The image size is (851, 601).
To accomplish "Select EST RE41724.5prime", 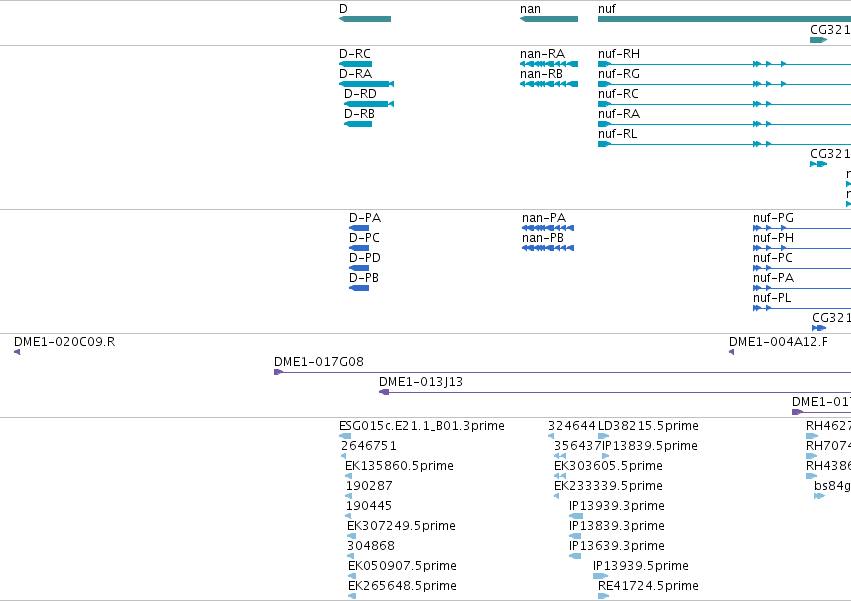I will coord(604,597).
